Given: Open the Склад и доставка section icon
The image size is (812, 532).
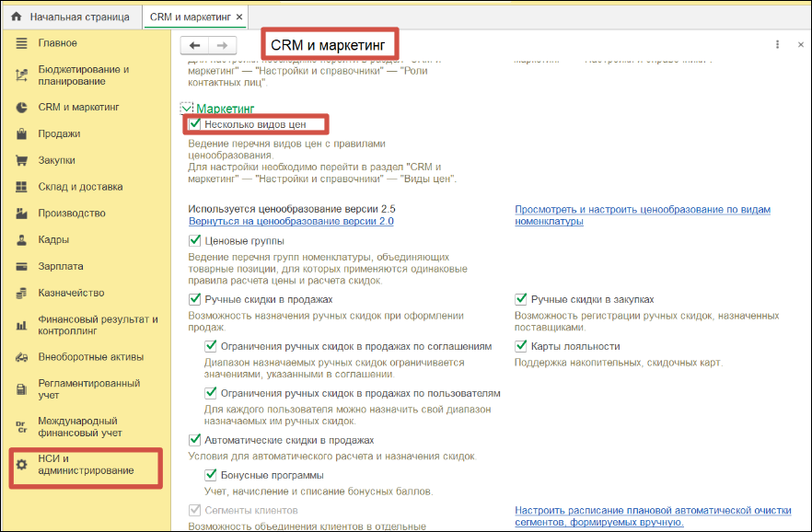Looking at the screenshot, I should (22, 184).
